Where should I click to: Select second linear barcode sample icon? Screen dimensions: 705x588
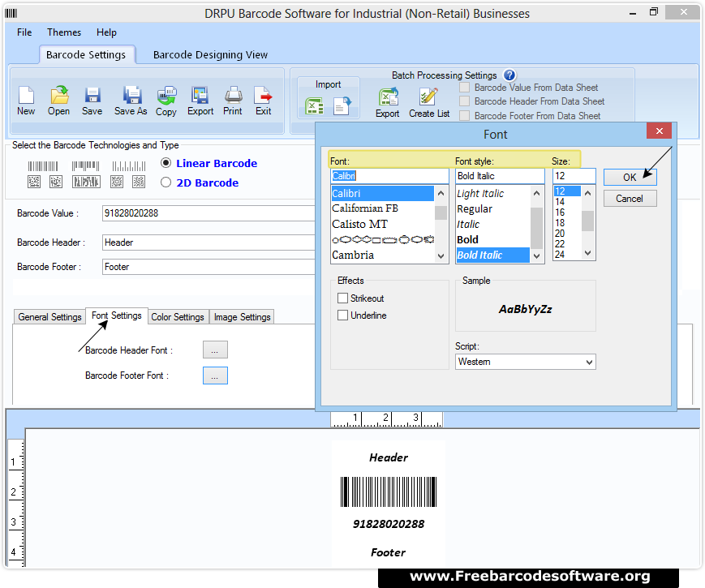coord(85,166)
